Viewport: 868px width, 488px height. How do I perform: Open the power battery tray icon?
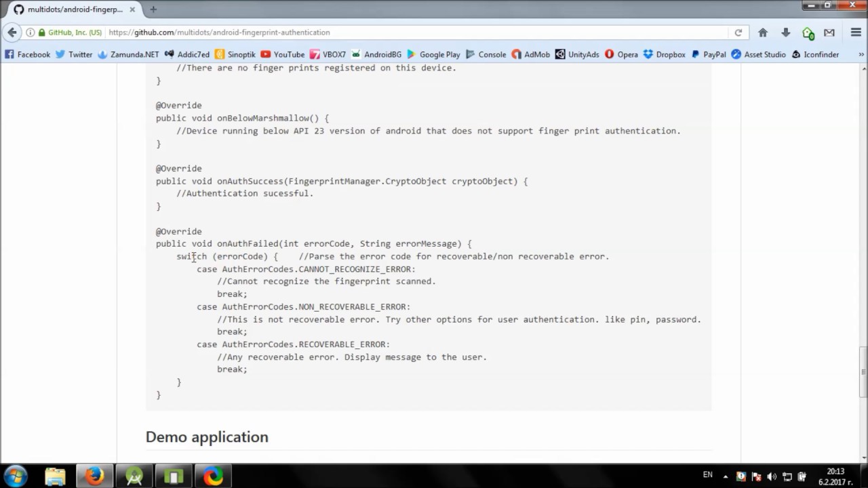tap(803, 476)
